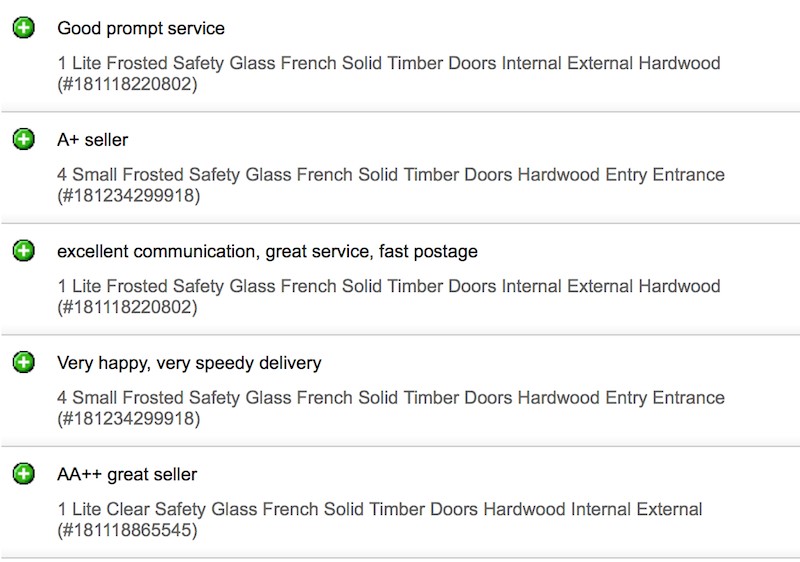Open the 1 Lite Clear Safety Glass item
Image resolution: width=800 pixels, height=562 pixels.
point(380,510)
